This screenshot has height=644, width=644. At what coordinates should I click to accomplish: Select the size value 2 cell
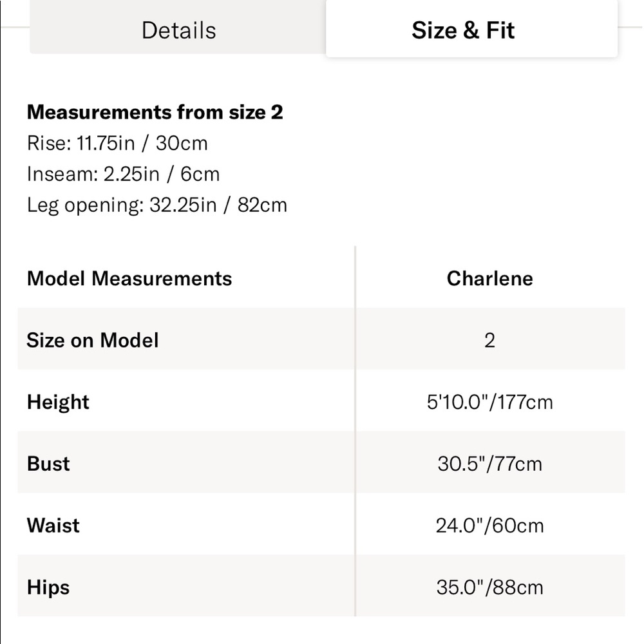click(x=489, y=340)
